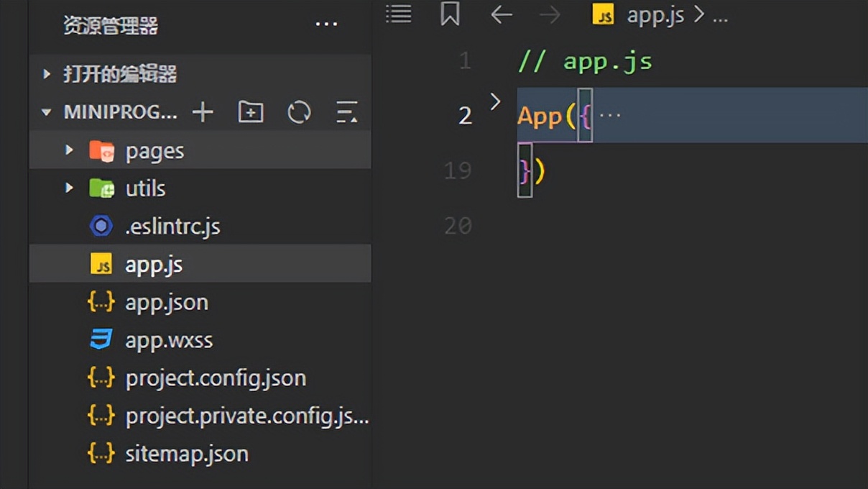Create a new folder in explorer
This screenshot has width=868, height=489.
click(251, 112)
